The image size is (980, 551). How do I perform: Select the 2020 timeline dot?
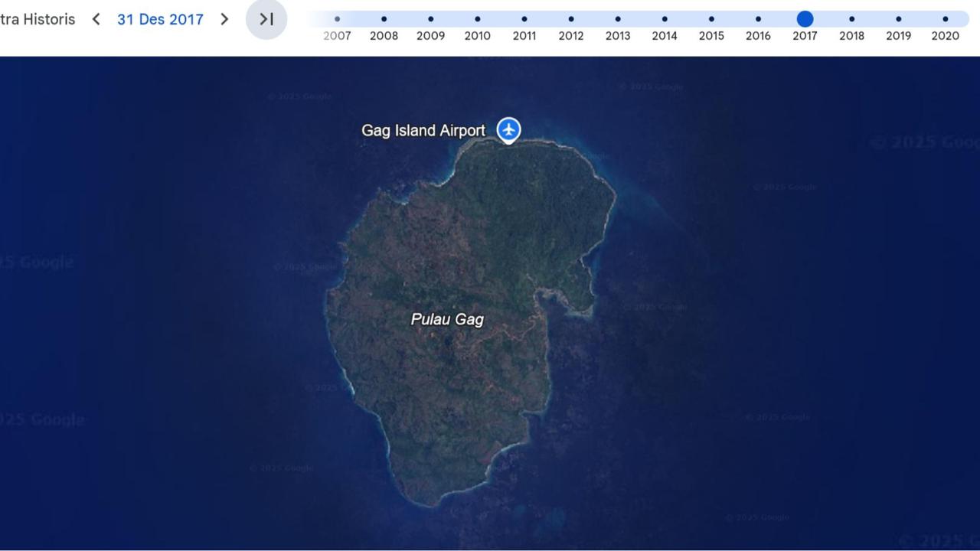point(945,19)
